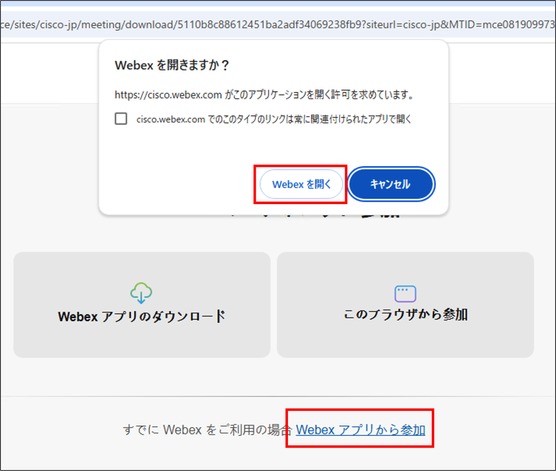Choose the 'このブラウザから参加' card
The width and height of the screenshot is (556, 471).
405,305
